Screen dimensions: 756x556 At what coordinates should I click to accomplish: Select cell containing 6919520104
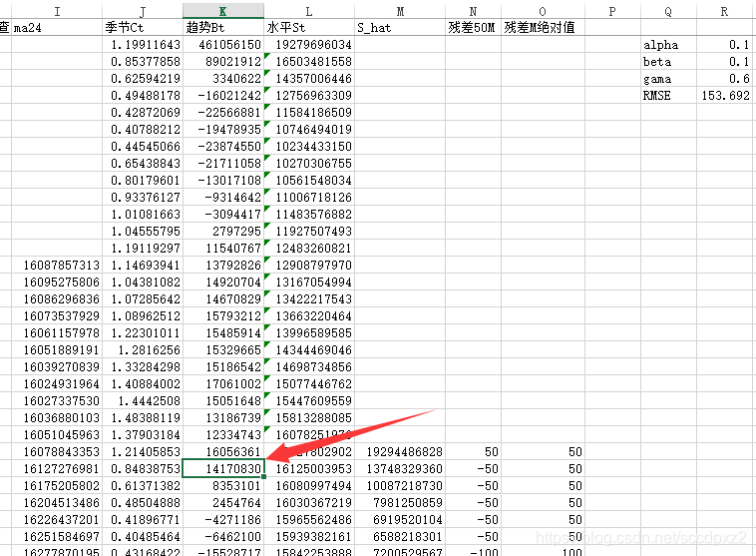400,519
